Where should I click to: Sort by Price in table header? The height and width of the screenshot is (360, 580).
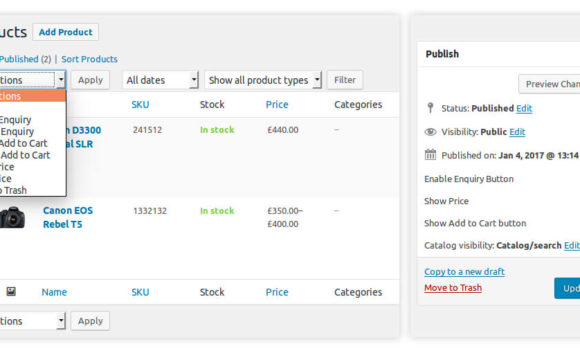click(x=277, y=105)
